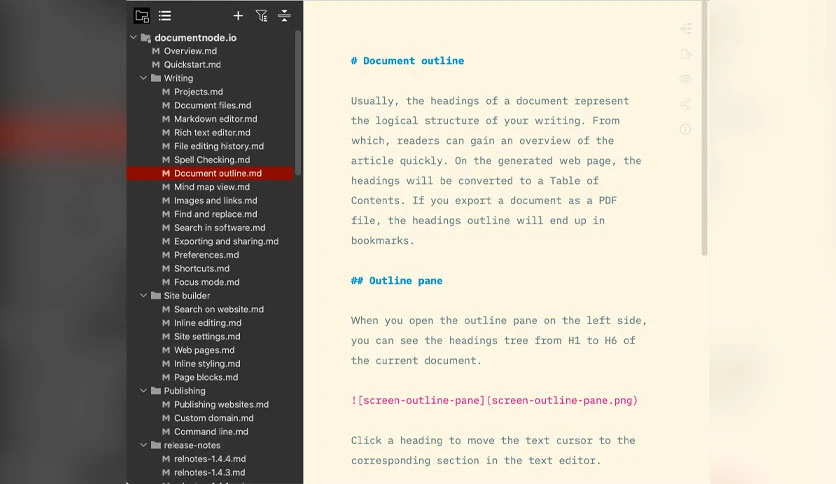This screenshot has width=836, height=484.
Task: Open Markdown editor.md
Action: pos(215,119)
